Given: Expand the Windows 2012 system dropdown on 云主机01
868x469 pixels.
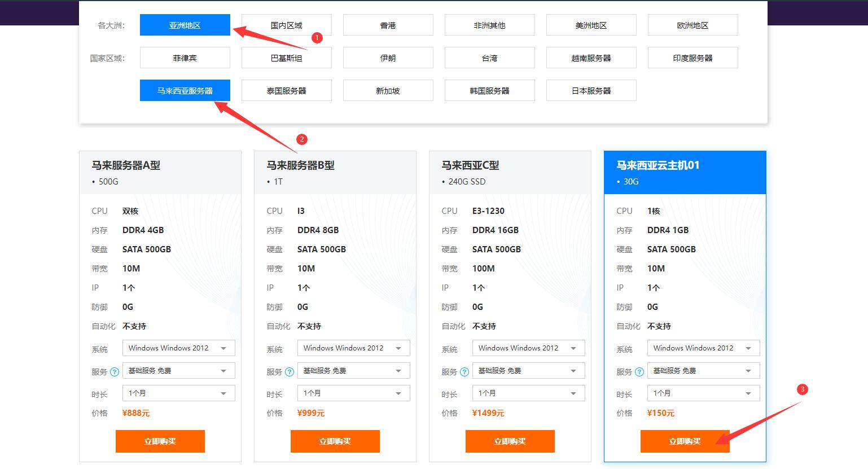Looking at the screenshot, I should point(703,348).
